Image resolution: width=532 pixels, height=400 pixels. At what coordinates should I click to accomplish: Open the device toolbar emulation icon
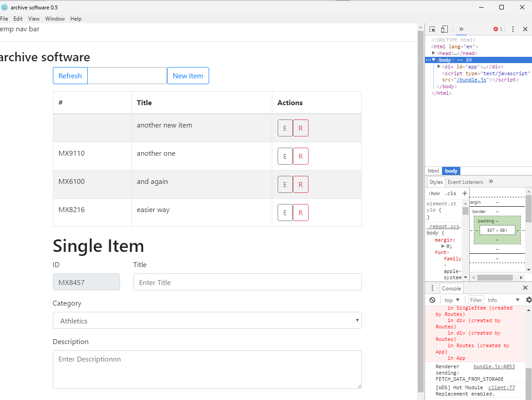[x=444, y=29]
